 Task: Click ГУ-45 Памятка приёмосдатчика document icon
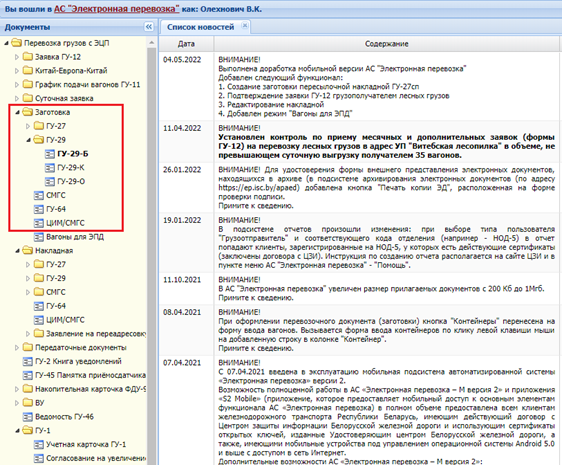click(x=28, y=375)
